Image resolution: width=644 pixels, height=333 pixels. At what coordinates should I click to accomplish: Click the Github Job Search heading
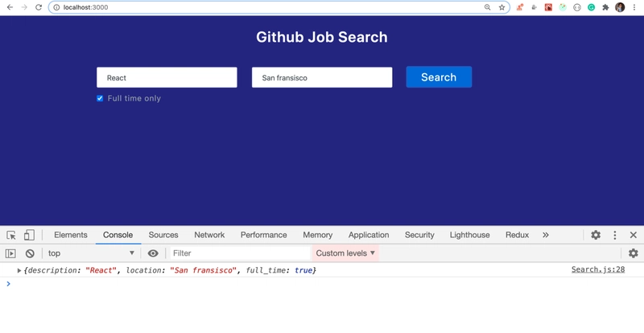[321, 37]
